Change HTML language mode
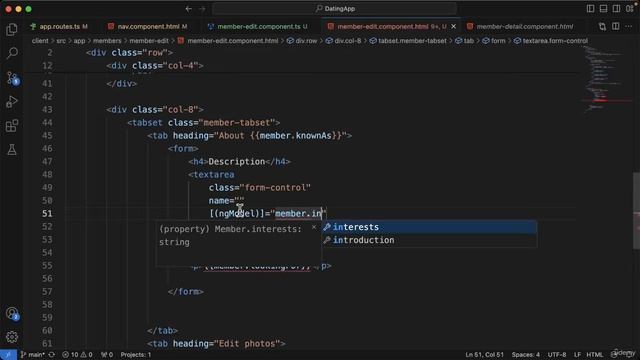The width and height of the screenshot is (640, 360). pos(595,355)
